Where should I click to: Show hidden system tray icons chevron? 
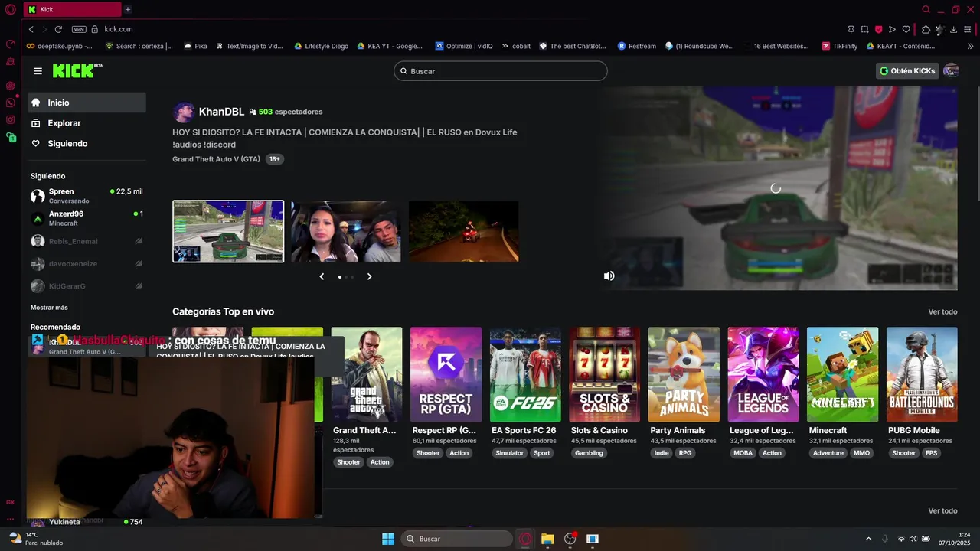[868, 539]
